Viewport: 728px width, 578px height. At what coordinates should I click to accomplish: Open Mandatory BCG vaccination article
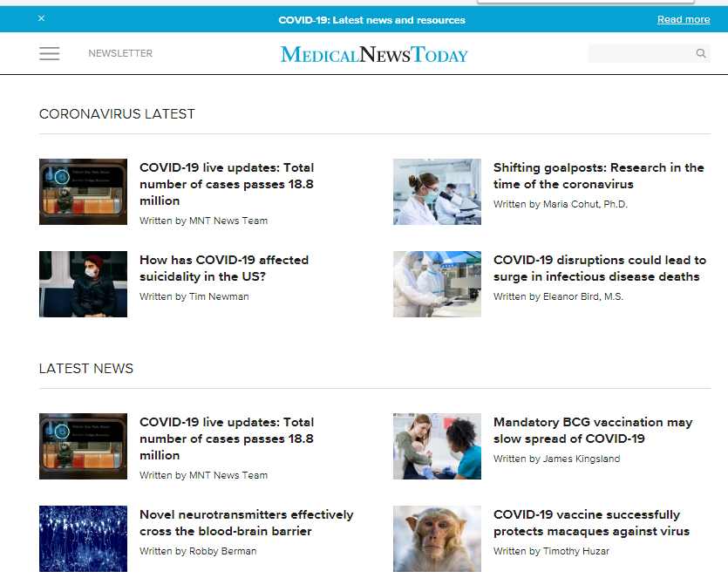pos(593,430)
